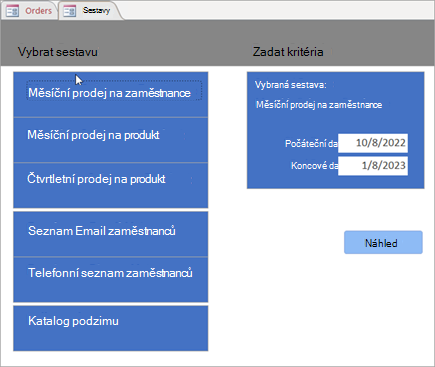Pick Čtvrtletní prodej na produkt report
435x367 pixels.
coord(110,185)
